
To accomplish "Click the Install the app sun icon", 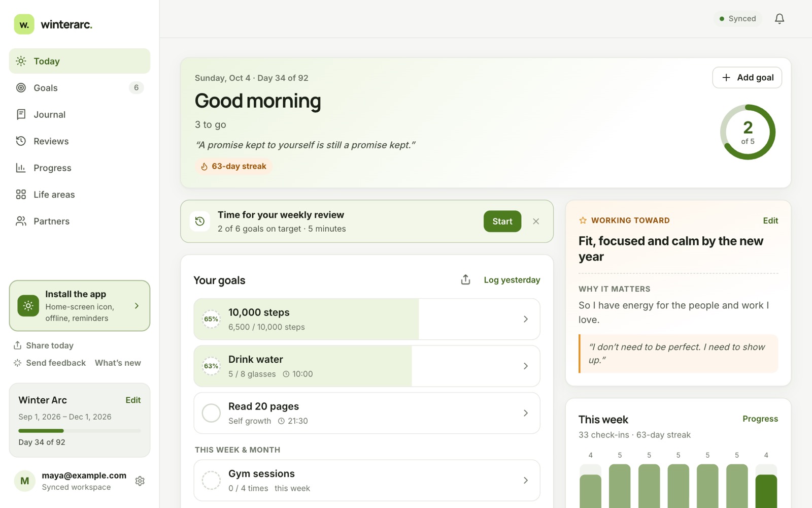I will pyautogui.click(x=28, y=306).
